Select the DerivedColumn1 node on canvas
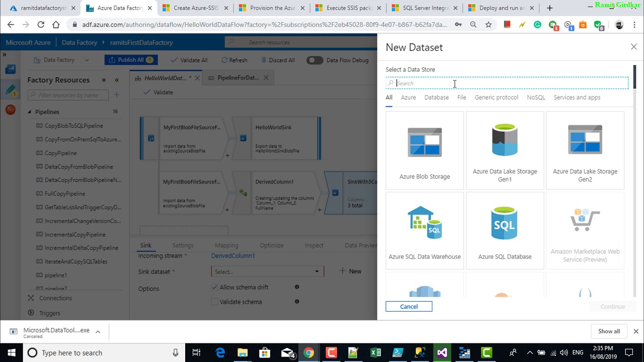This screenshot has height=362, width=644. pyautogui.click(x=276, y=193)
